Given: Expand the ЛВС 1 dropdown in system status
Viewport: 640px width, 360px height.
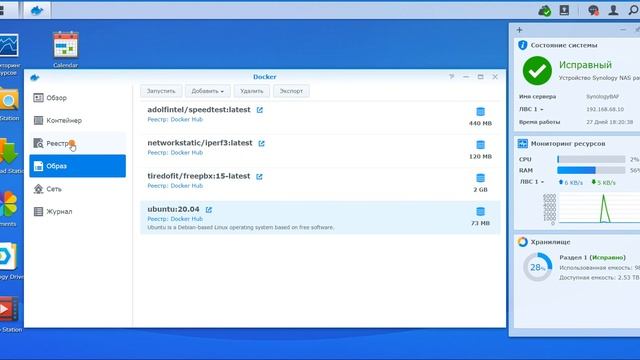Looking at the screenshot, I should (531, 109).
